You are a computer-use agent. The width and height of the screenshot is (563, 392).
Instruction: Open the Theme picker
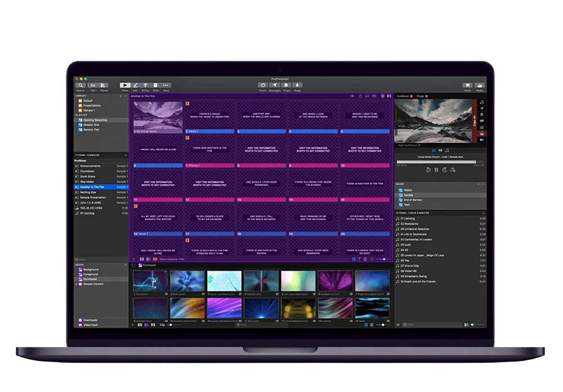pyautogui.click(x=103, y=85)
